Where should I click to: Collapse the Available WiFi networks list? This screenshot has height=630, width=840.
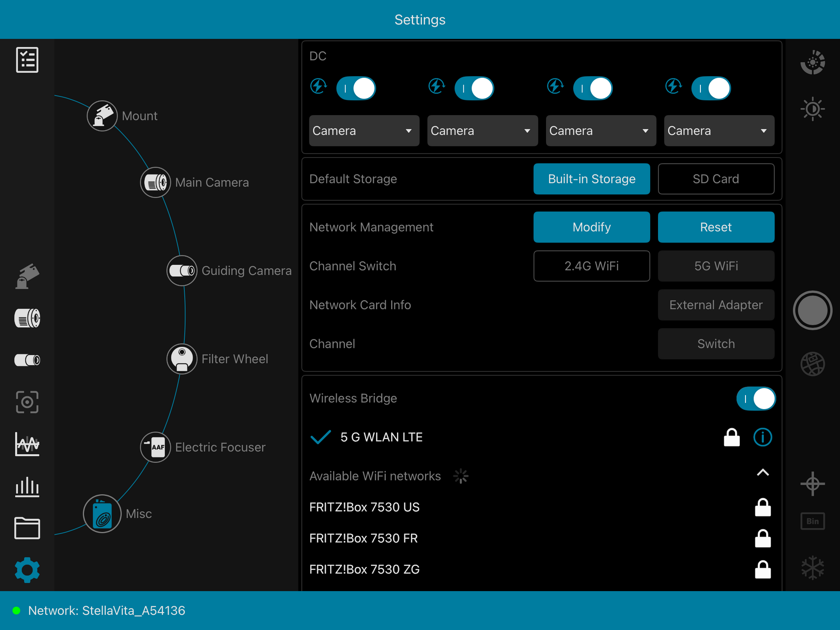click(x=763, y=472)
